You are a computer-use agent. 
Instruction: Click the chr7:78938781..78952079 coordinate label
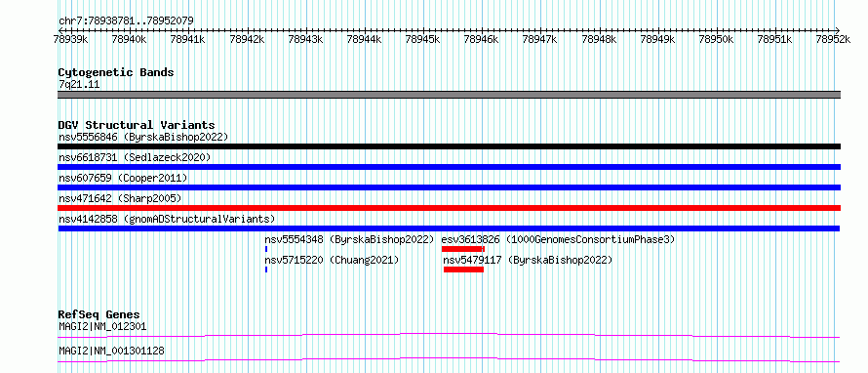[x=126, y=21]
